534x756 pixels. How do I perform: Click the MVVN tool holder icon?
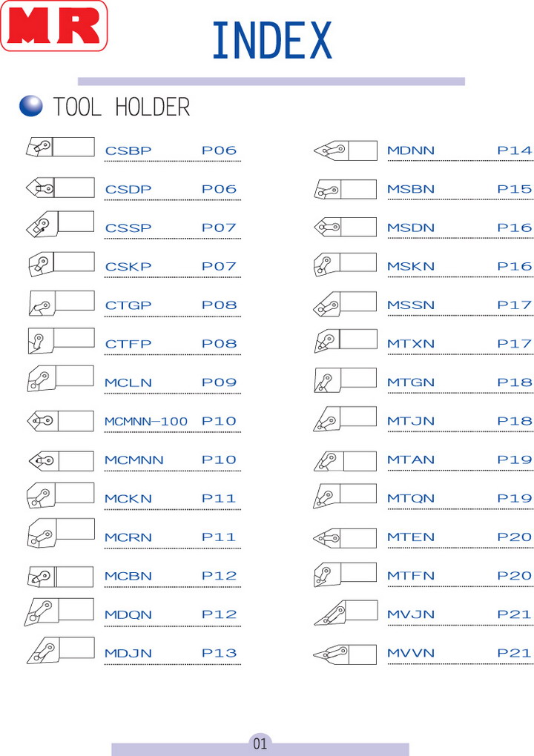click(345, 654)
